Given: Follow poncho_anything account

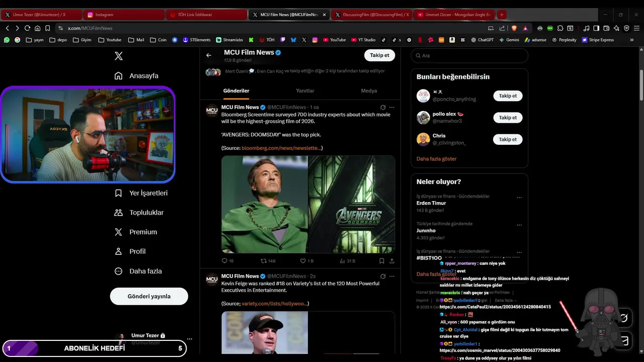Looking at the screenshot, I should [508, 96].
